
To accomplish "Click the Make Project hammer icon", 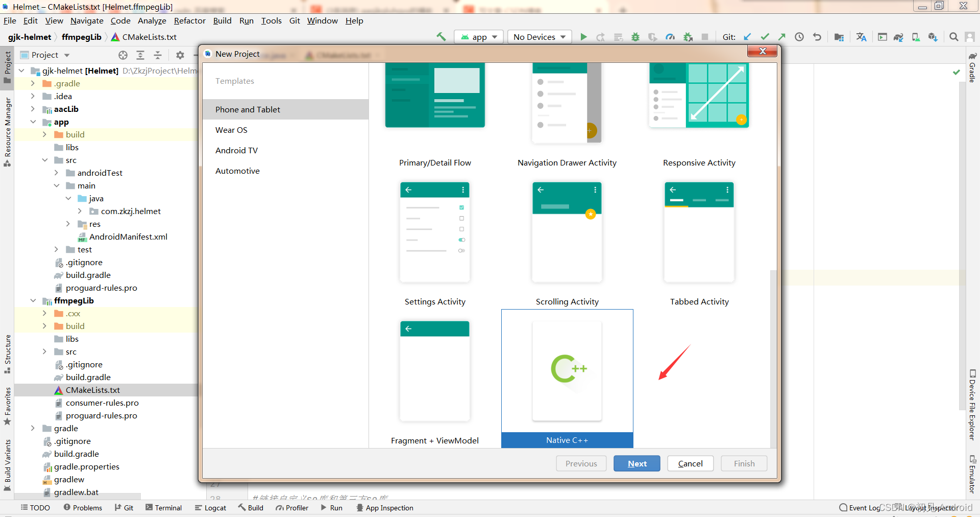I will 441,37.
